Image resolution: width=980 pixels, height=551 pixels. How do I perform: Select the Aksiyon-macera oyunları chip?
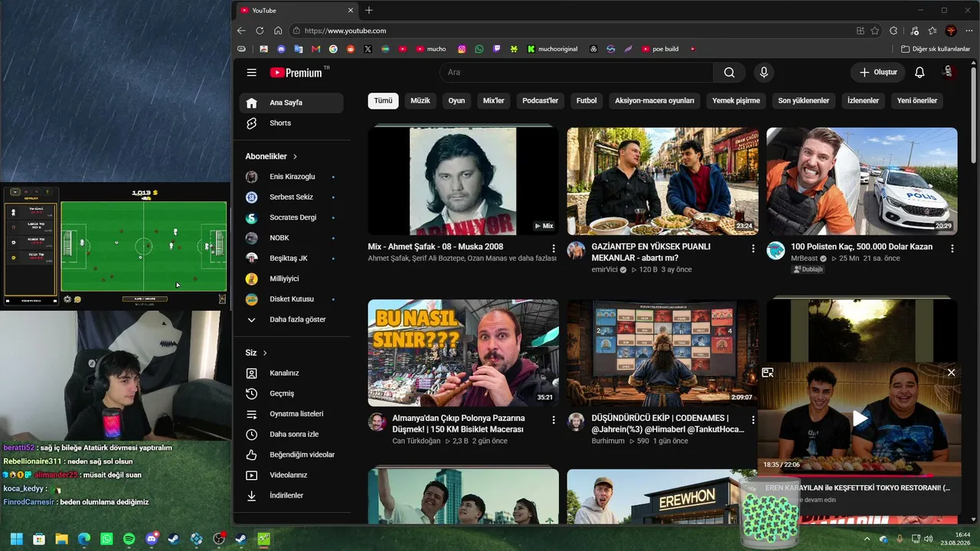point(655,101)
